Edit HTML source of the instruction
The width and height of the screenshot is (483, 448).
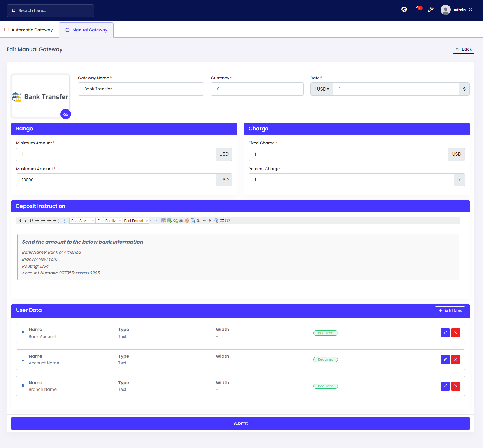228,221
